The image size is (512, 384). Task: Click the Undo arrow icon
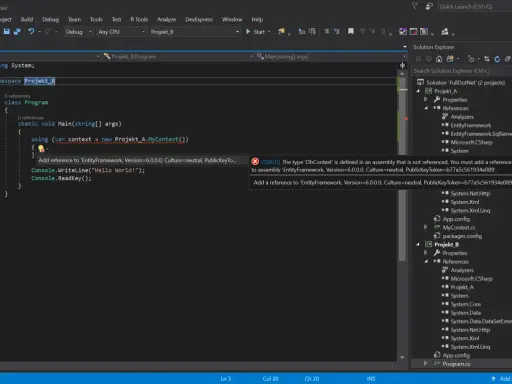(31, 31)
